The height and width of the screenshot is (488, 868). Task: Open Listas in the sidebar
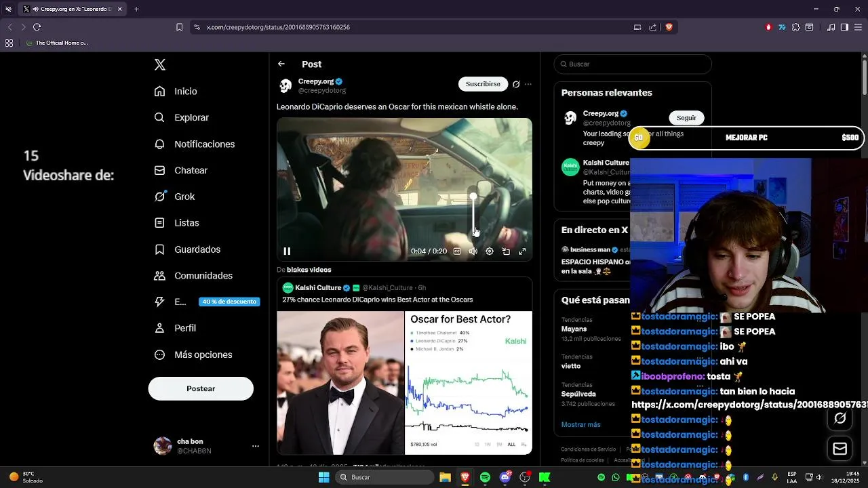[x=177, y=223]
